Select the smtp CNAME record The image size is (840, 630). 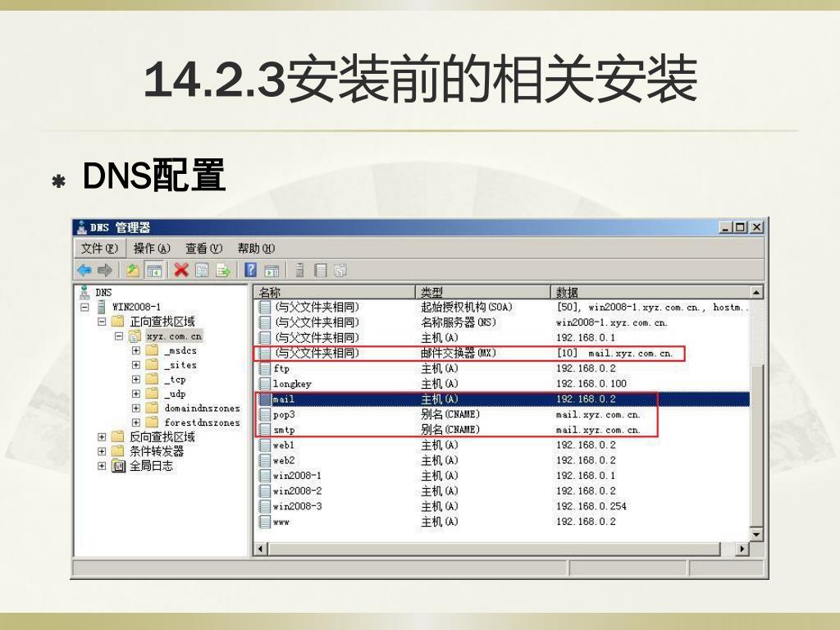pyautogui.click(x=503, y=430)
